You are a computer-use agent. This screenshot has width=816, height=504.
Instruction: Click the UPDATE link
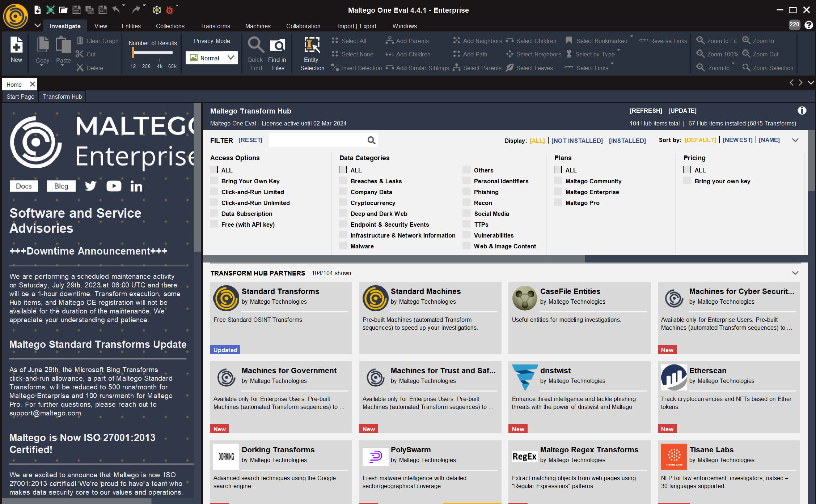(x=682, y=111)
